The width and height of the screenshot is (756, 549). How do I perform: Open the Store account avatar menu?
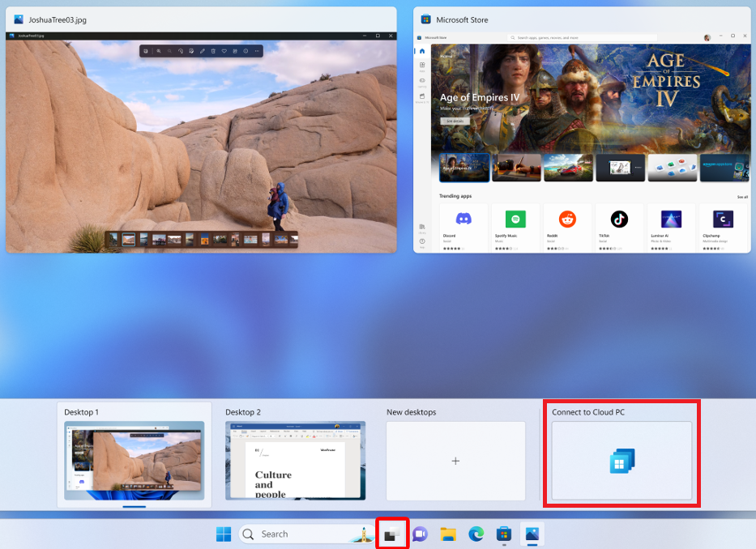[x=707, y=36]
